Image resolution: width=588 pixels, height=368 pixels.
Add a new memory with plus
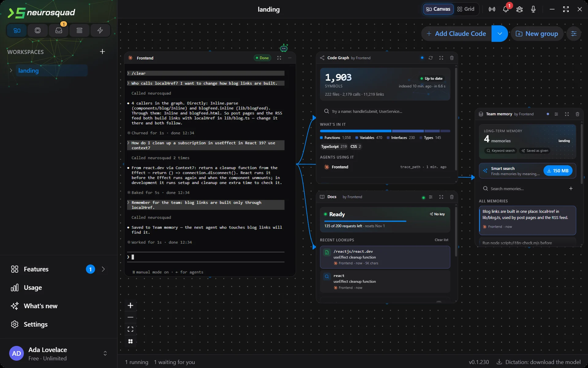(x=571, y=189)
